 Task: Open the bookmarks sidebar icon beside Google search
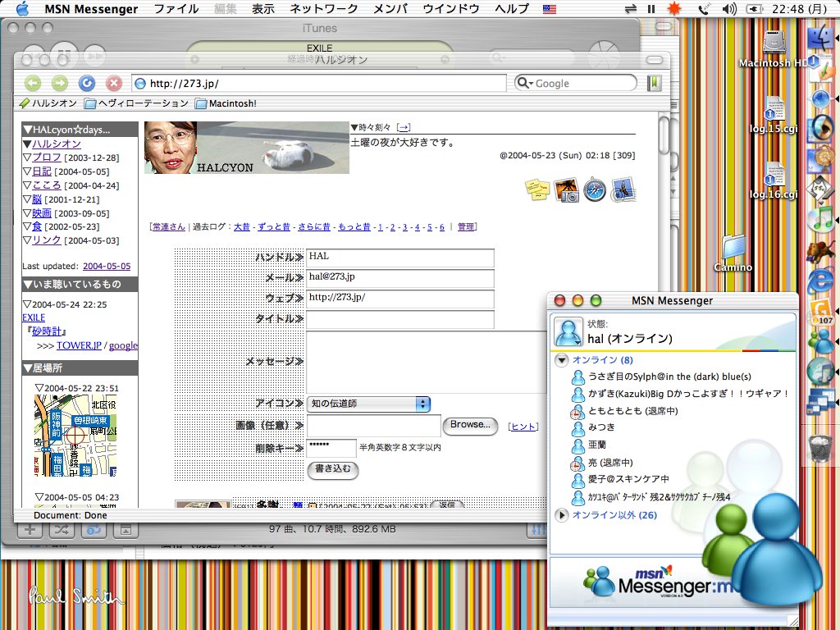[654, 83]
